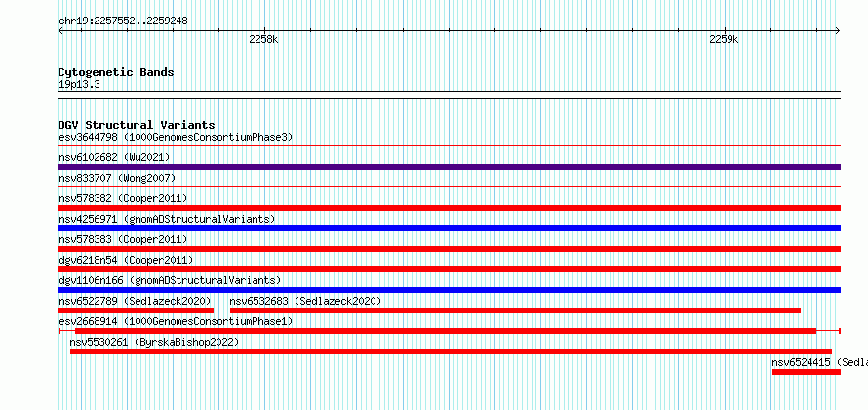Click the left arrow of the ruler
This screenshot has width=868, height=410.
61,30
